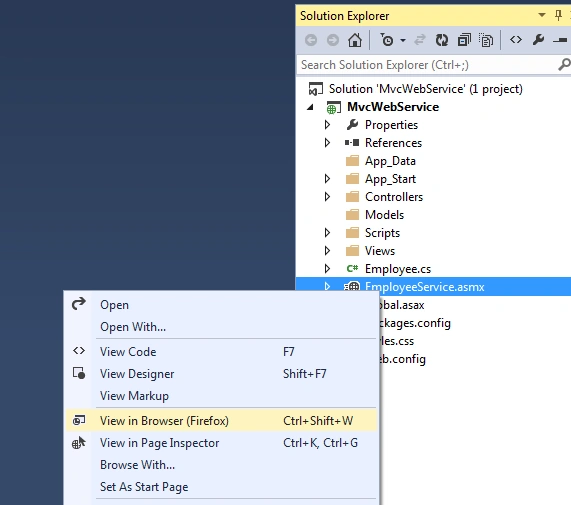Select the Views folder name
The height and width of the screenshot is (505, 571).
(x=380, y=251)
